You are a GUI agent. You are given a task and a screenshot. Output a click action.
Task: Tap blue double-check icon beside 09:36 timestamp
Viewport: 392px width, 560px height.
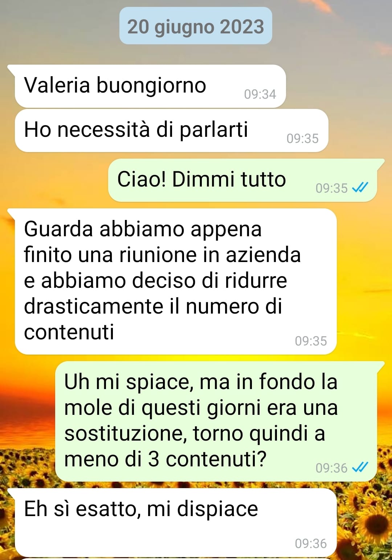(360, 467)
